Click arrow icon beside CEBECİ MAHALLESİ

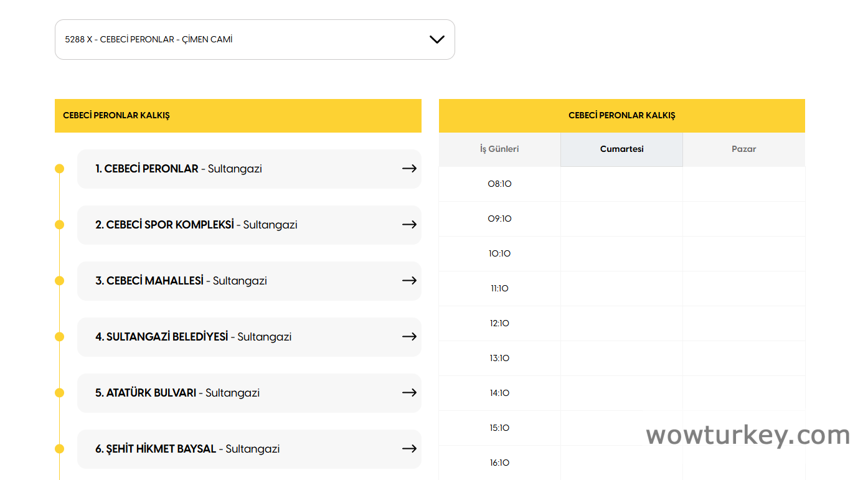(x=409, y=281)
